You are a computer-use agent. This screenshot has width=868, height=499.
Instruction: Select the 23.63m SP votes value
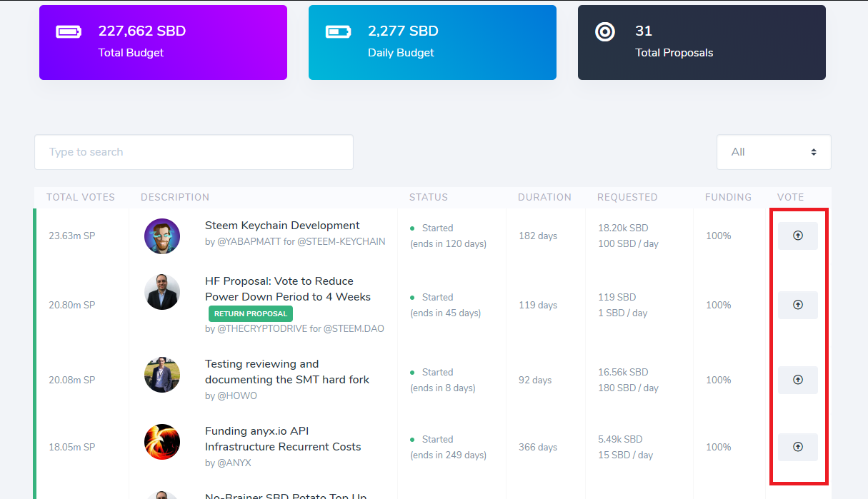[x=71, y=236]
